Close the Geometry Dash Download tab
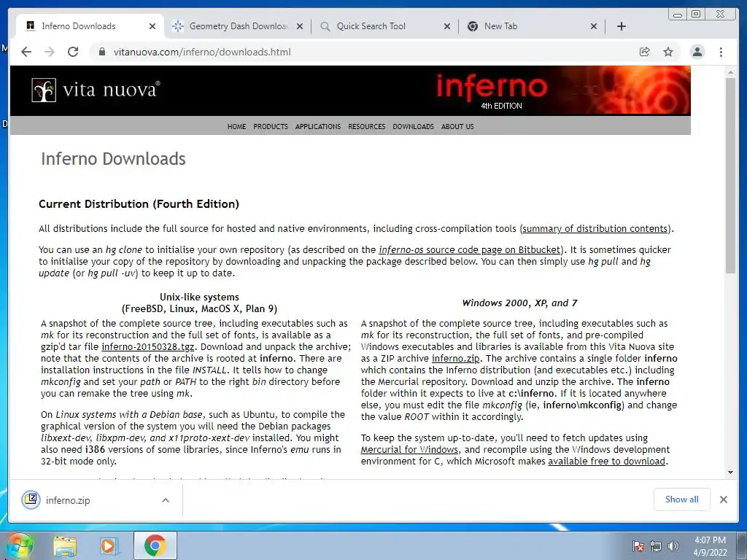This screenshot has height=560, width=747. [300, 26]
